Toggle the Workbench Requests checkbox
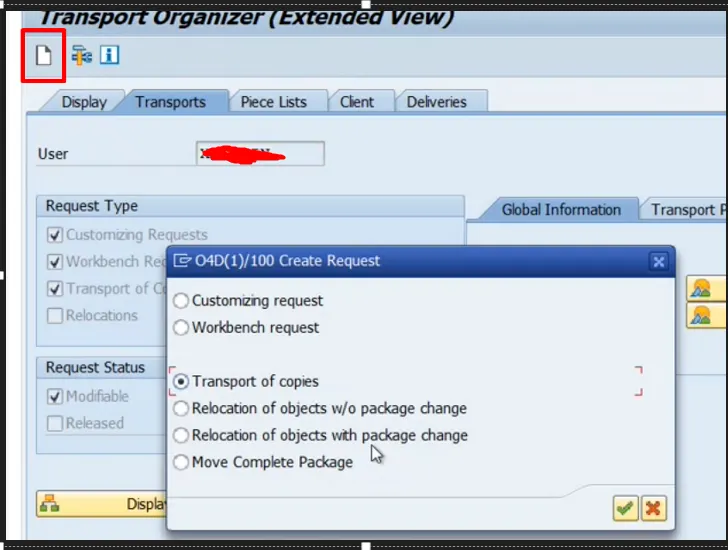The height and width of the screenshot is (550, 728). coord(55,262)
